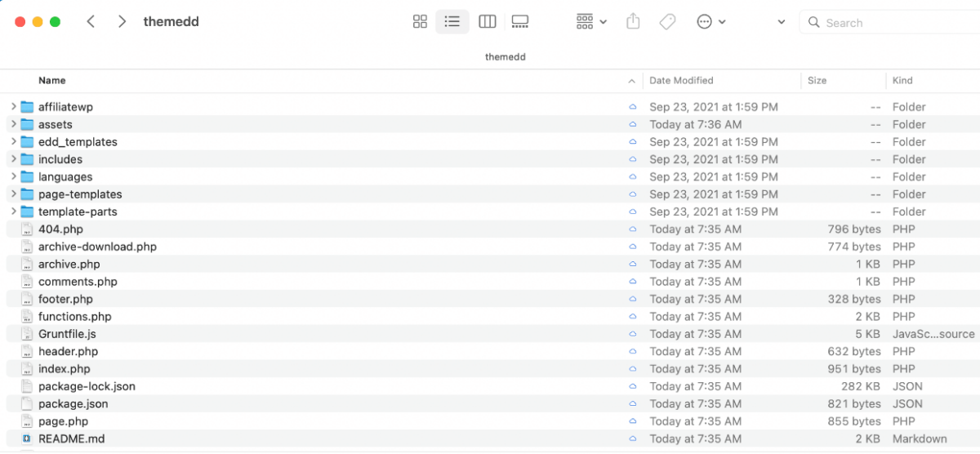This screenshot has height=454, width=980.
Task: Switch to gallery view
Action: [x=520, y=22]
